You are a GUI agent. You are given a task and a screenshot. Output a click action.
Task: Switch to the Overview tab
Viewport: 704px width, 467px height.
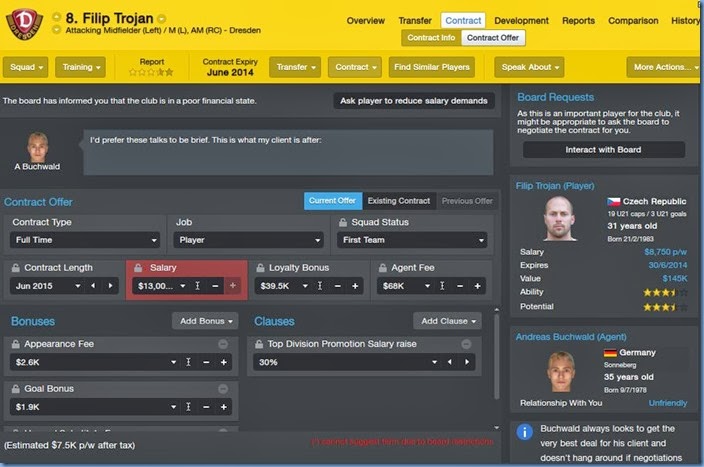(x=365, y=21)
